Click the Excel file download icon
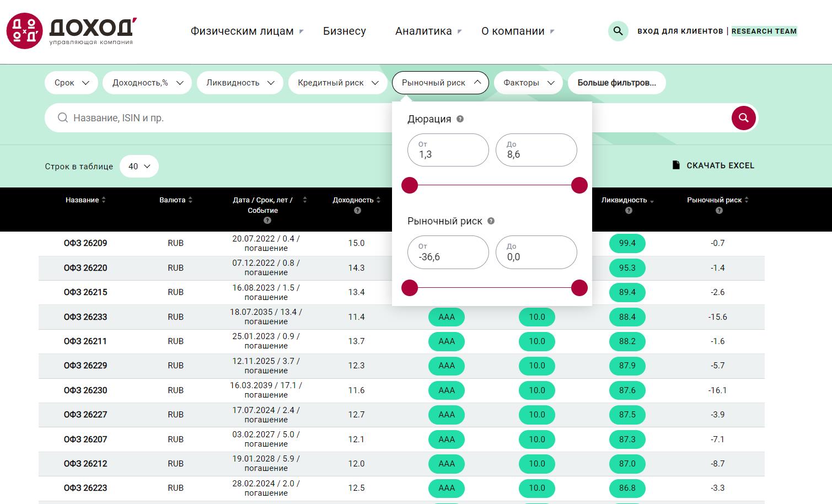832x504 pixels. coord(676,165)
